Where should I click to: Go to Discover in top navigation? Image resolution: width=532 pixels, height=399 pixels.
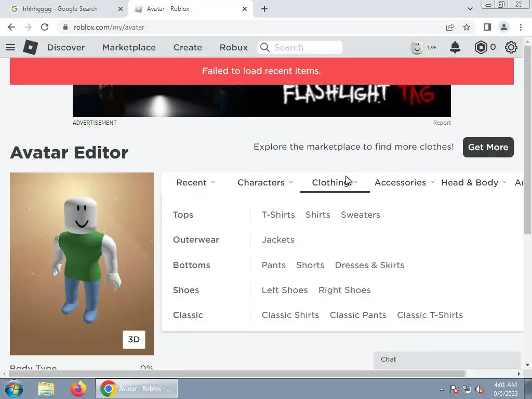point(66,47)
